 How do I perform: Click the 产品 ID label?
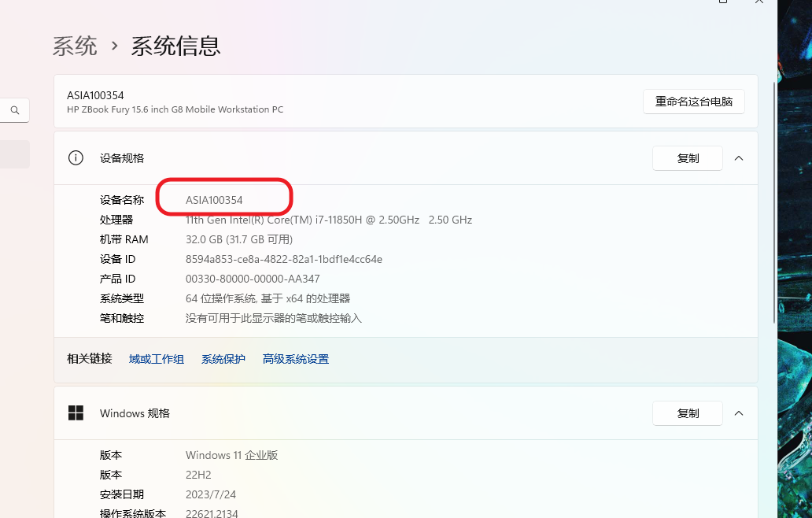pyautogui.click(x=117, y=279)
